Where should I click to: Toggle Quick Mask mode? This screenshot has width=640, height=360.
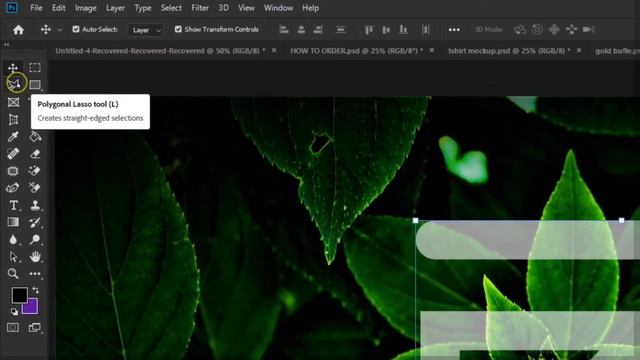(13, 327)
